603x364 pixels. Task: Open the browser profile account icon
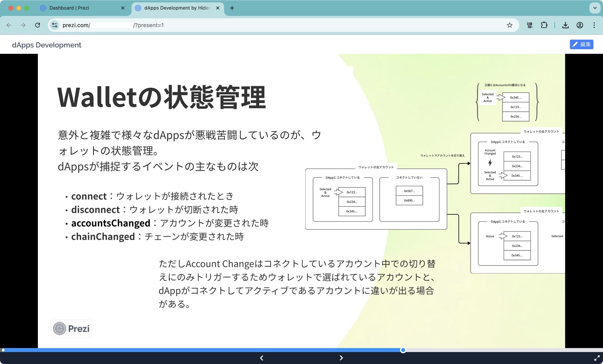pyautogui.click(x=580, y=25)
